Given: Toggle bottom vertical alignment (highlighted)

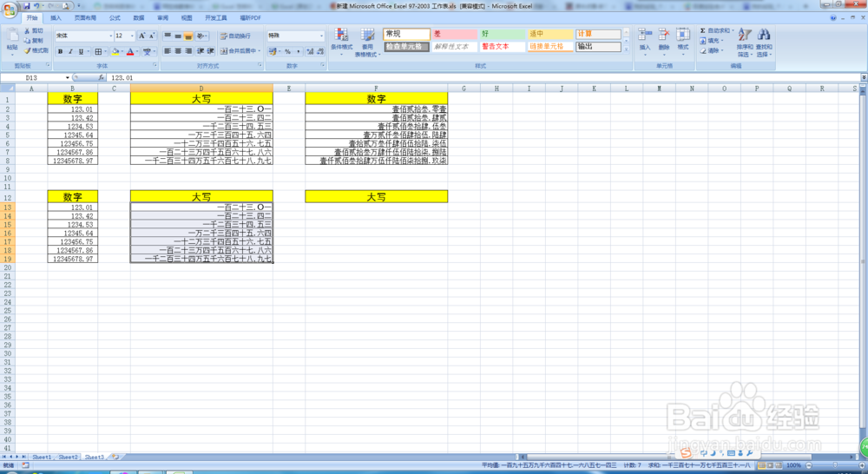Looking at the screenshot, I should pyautogui.click(x=188, y=36).
